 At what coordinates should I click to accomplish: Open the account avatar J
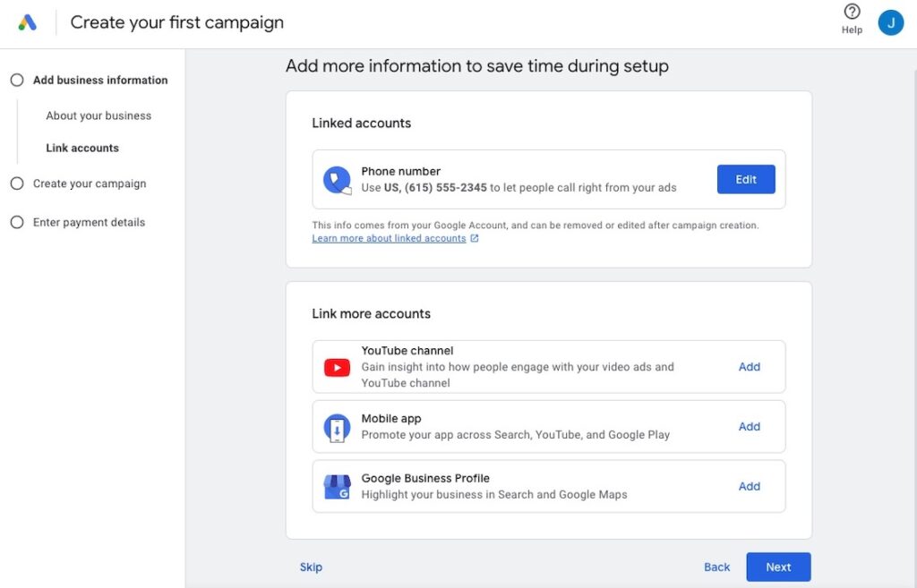point(890,22)
